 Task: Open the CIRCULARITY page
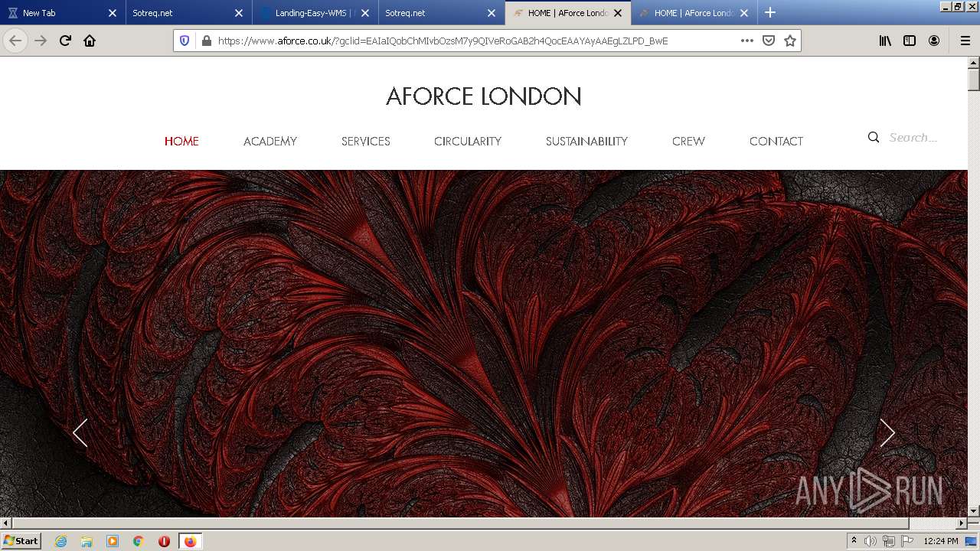(468, 141)
